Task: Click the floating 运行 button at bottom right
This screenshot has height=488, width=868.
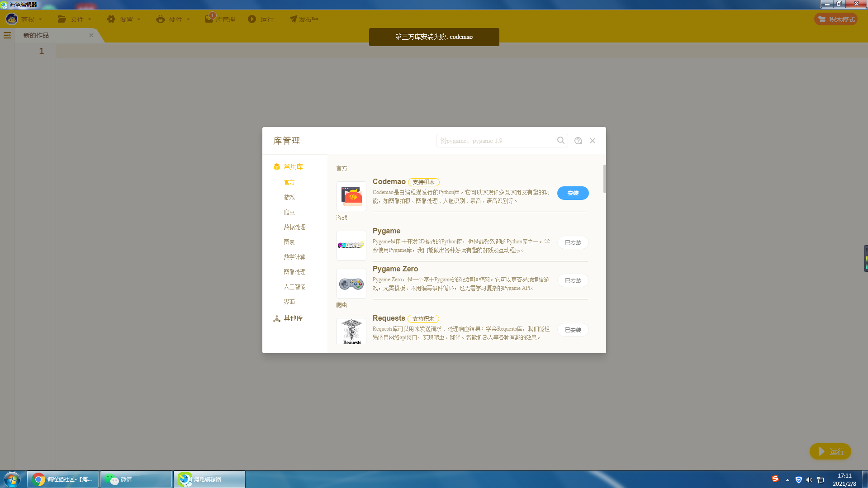Action: click(x=830, y=451)
